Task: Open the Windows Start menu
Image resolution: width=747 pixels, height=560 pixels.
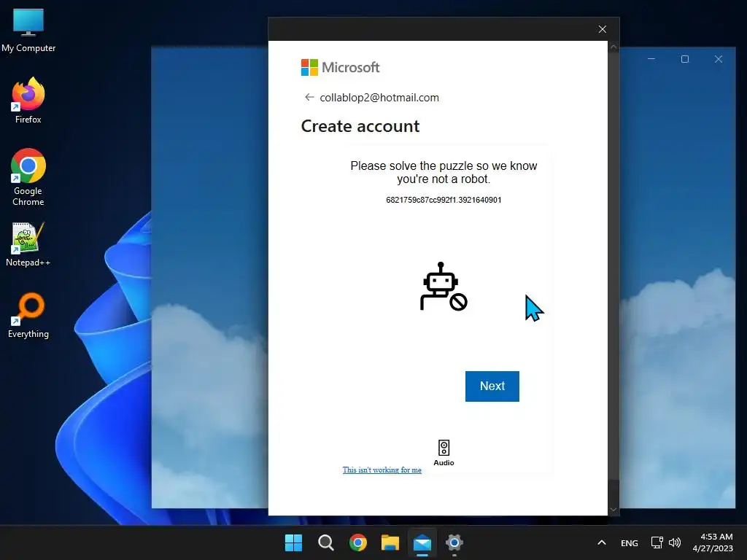Action: click(x=293, y=542)
